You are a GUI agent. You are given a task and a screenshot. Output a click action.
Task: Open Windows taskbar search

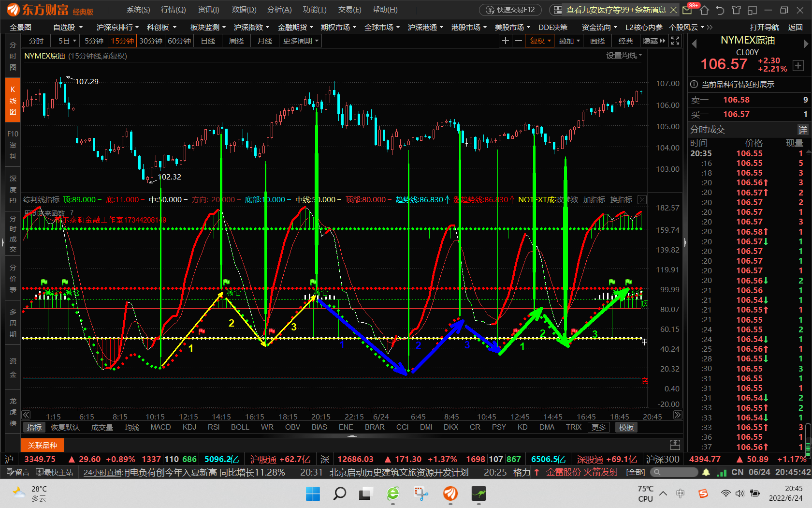point(340,493)
